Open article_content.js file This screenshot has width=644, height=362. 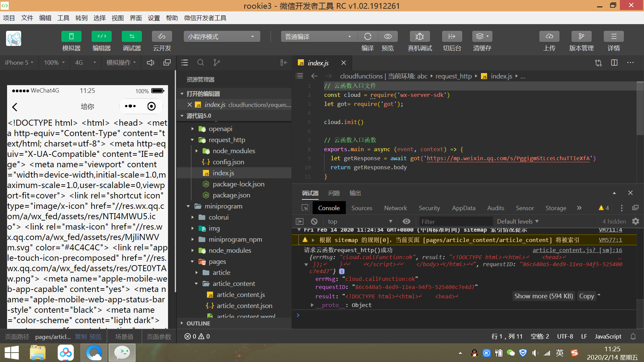point(240,295)
